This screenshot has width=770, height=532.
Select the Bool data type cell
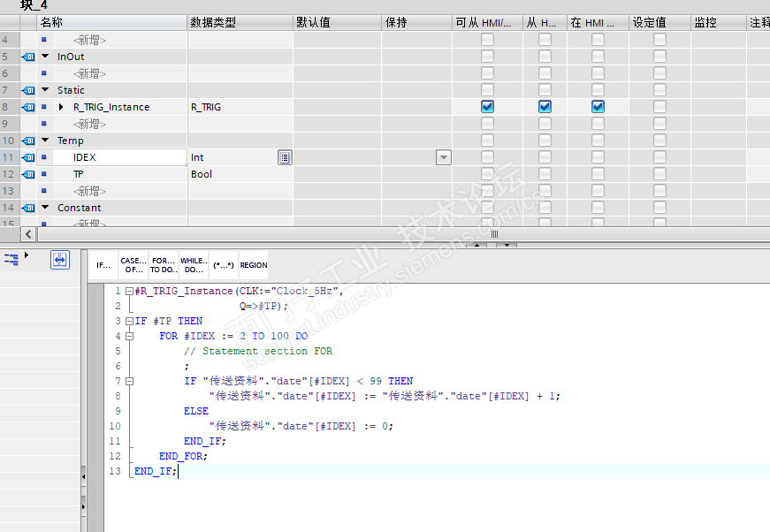(240, 174)
